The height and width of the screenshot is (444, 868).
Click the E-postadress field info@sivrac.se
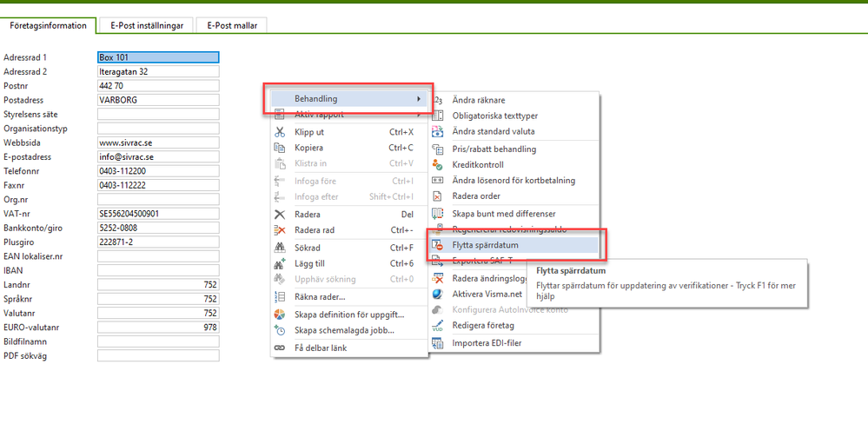pyautogui.click(x=158, y=156)
